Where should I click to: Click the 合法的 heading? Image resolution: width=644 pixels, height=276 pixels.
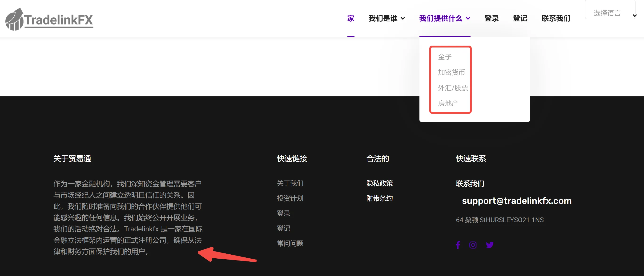click(x=378, y=158)
